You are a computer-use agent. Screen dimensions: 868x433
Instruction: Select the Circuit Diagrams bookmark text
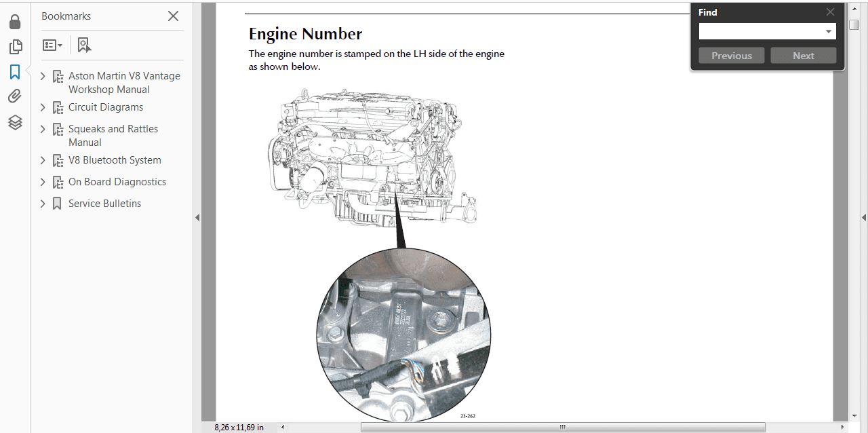106,107
